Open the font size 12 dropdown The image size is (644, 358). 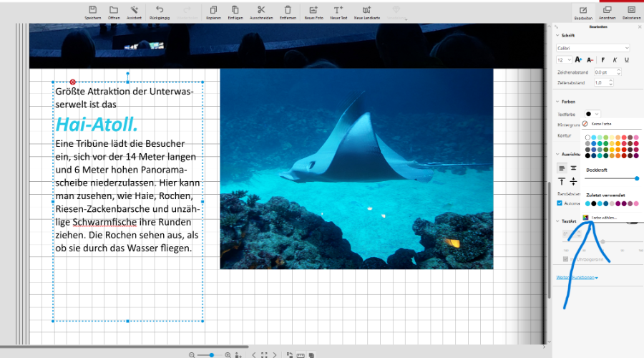click(x=565, y=60)
